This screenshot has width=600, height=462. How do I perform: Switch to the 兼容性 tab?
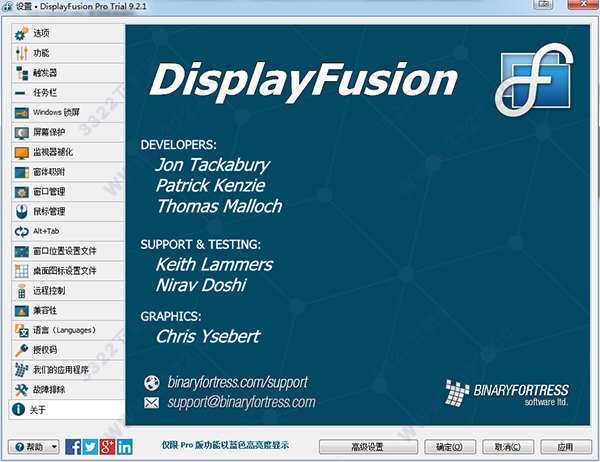tap(68, 311)
